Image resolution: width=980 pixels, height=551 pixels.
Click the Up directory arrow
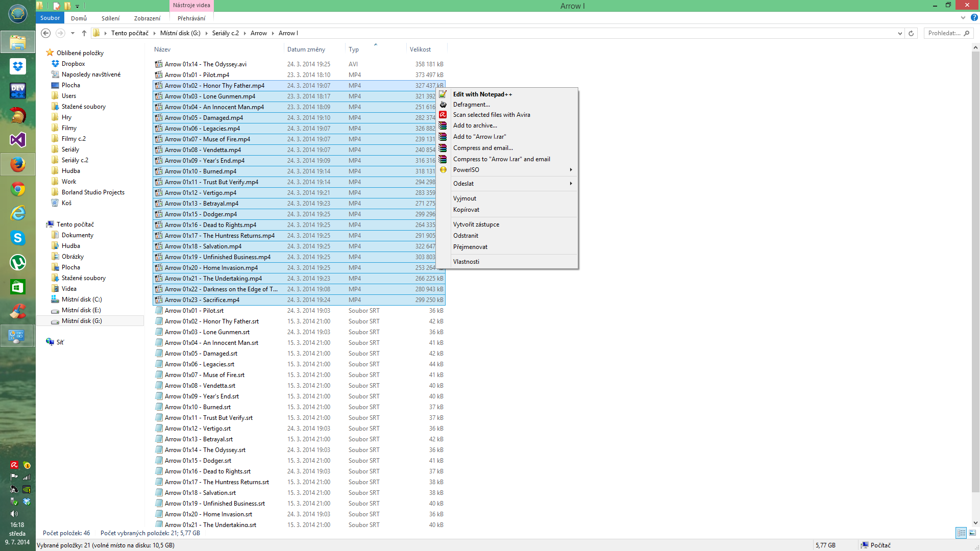(x=84, y=33)
